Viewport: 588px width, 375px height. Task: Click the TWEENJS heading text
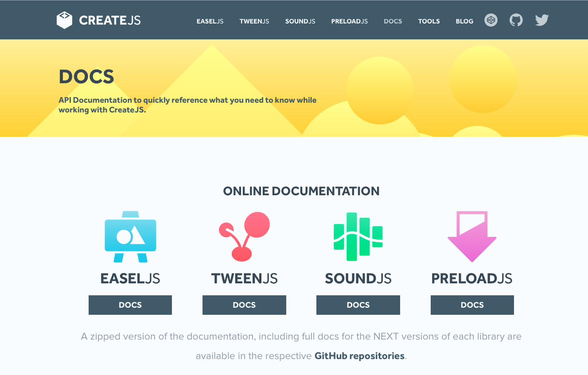[x=244, y=278]
